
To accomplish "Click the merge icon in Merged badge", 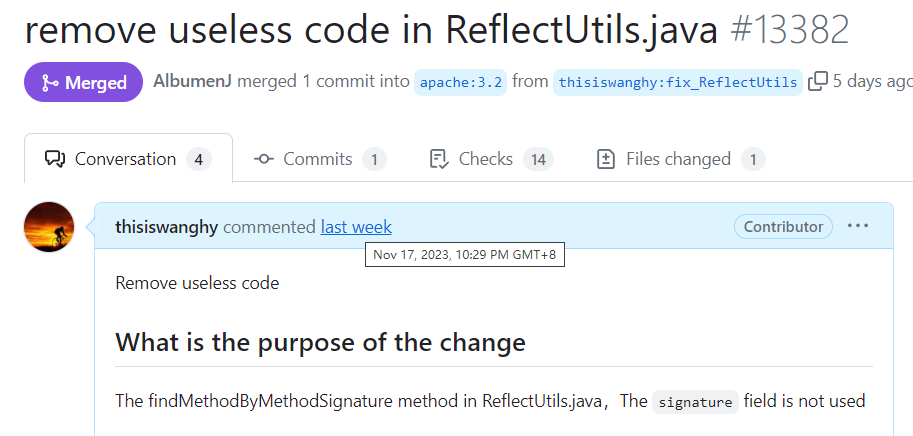I will tap(50, 83).
